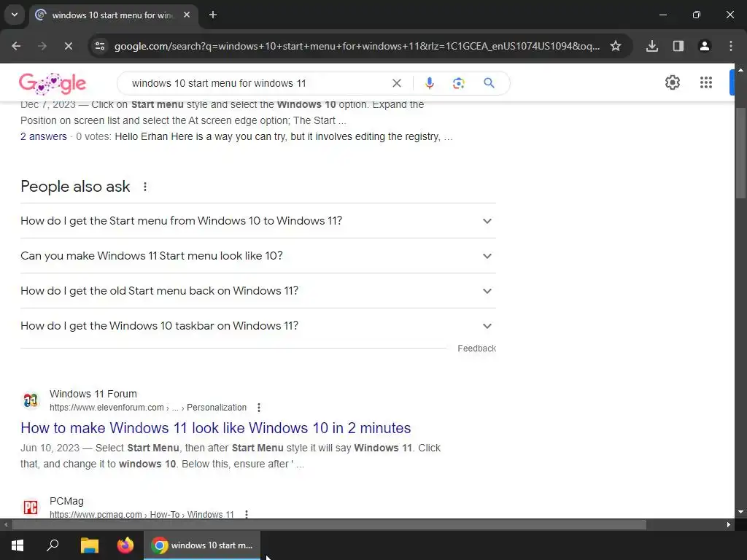Click the elevenforum.com URL breadcrumb
The height and width of the screenshot is (560, 747).
[x=148, y=408]
